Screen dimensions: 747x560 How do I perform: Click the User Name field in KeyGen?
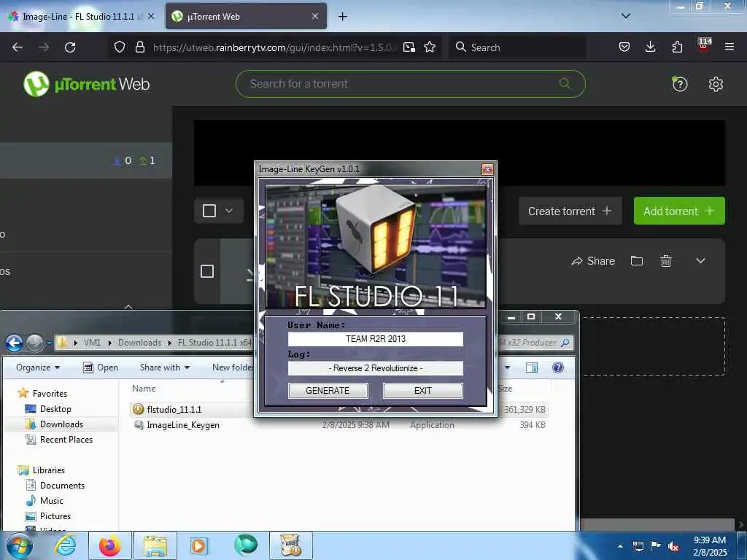coord(376,338)
